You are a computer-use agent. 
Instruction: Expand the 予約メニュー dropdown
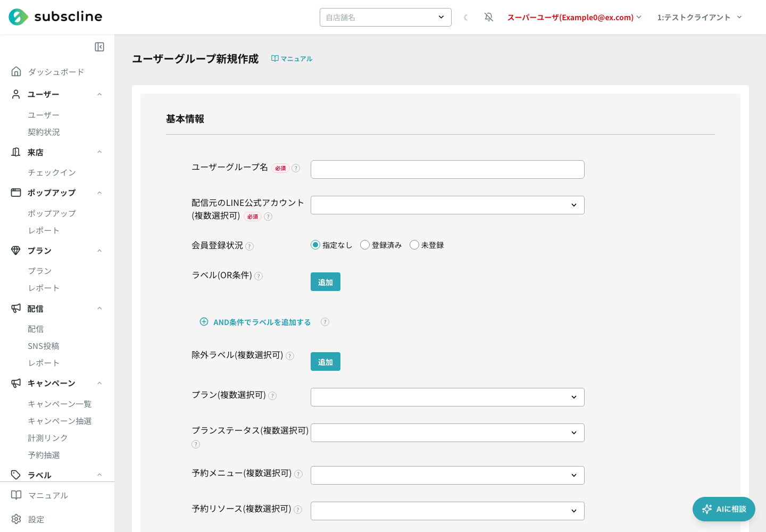click(x=447, y=476)
